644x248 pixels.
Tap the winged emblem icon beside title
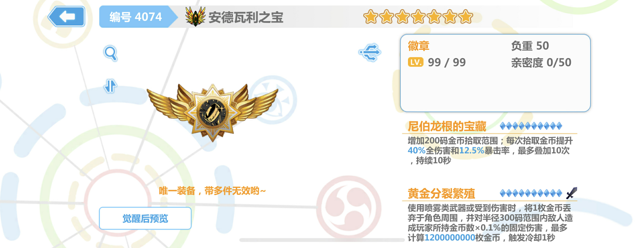point(195,16)
